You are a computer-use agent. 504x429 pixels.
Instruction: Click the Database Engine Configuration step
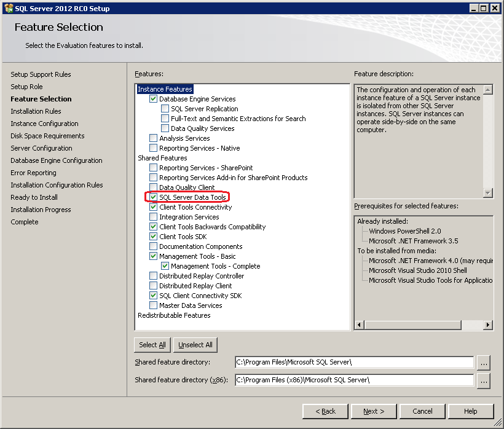click(57, 160)
